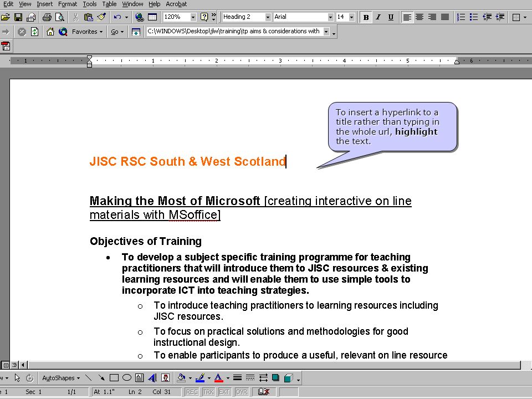The image size is (532, 399).
Task: Click the 3-D effects cube icon
Action: 288,377
